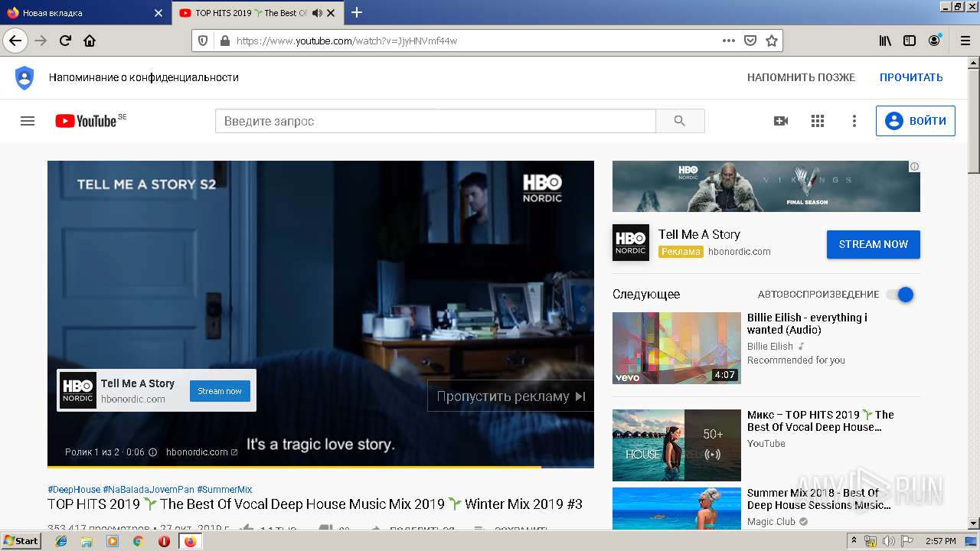Show site security padlock info
Image resolution: width=980 pixels, height=551 pixels.
click(224, 41)
